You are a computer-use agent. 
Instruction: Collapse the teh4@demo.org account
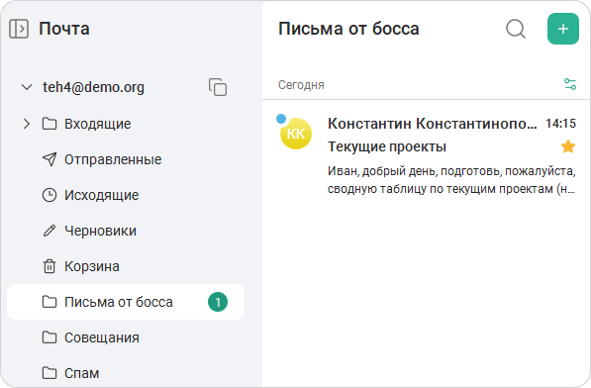[27, 87]
